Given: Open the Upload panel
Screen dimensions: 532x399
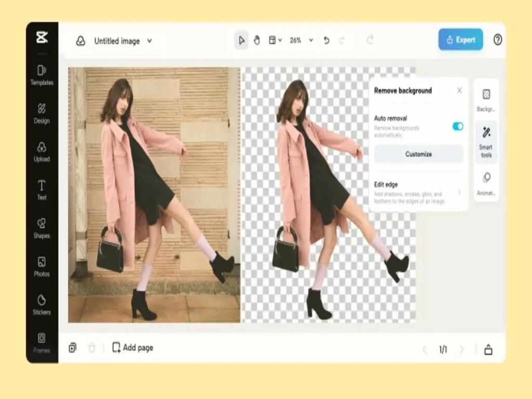Looking at the screenshot, I should click(41, 151).
